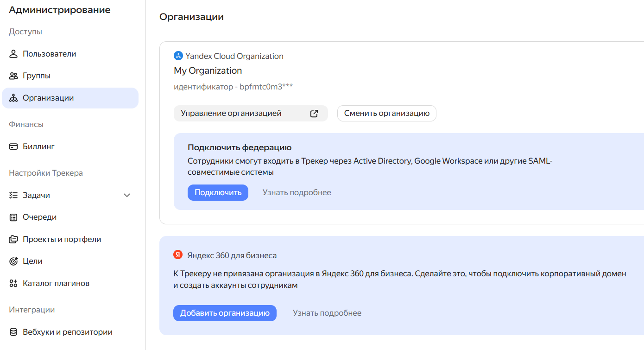Open Цели in the sidebar

tap(70, 261)
